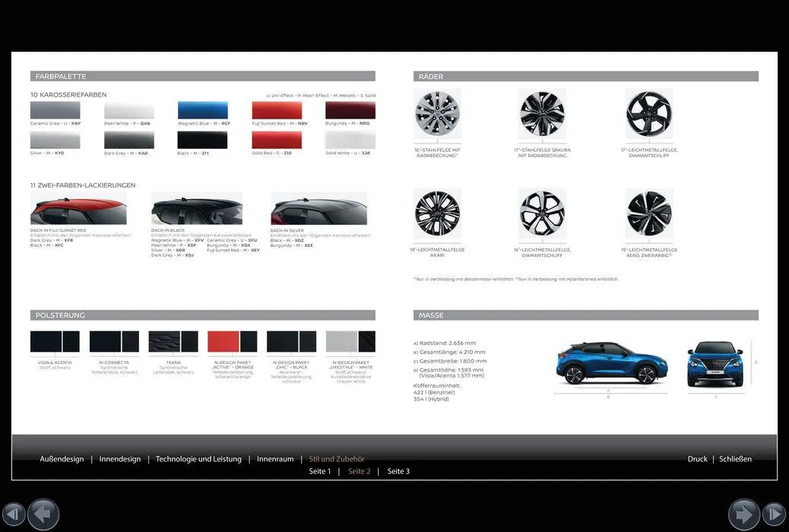
Task: Click Schließen to close the brochure
Action: tap(735, 459)
